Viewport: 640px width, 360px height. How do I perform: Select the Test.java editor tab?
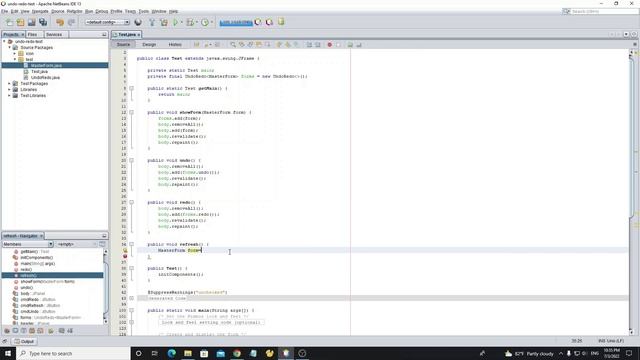(127, 35)
